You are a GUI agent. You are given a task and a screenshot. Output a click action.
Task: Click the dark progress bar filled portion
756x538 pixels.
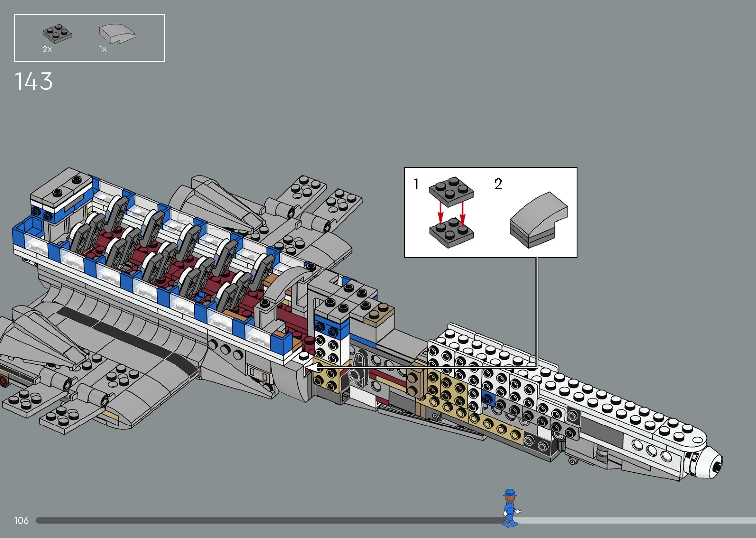click(x=265, y=520)
